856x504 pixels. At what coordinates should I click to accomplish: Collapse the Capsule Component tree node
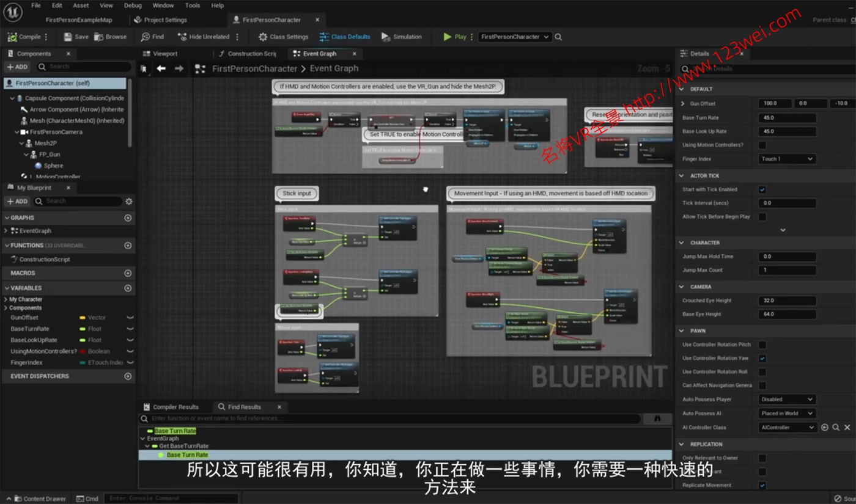(x=12, y=98)
